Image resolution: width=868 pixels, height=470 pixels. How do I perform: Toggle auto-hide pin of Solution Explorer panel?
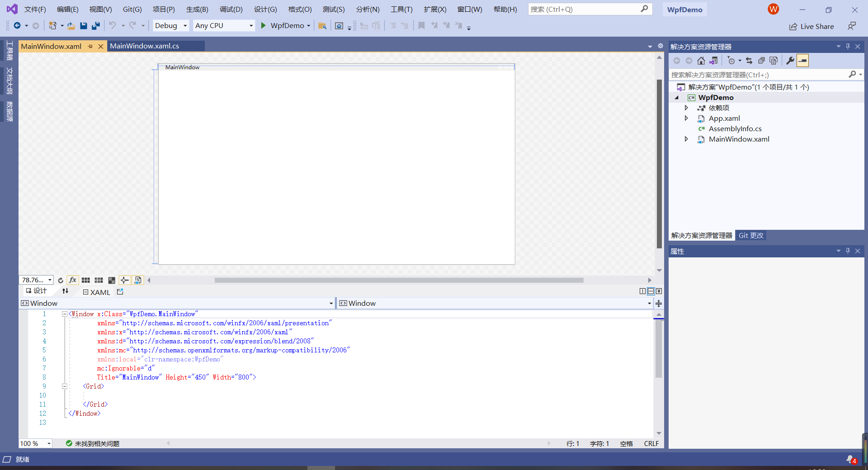(x=848, y=47)
